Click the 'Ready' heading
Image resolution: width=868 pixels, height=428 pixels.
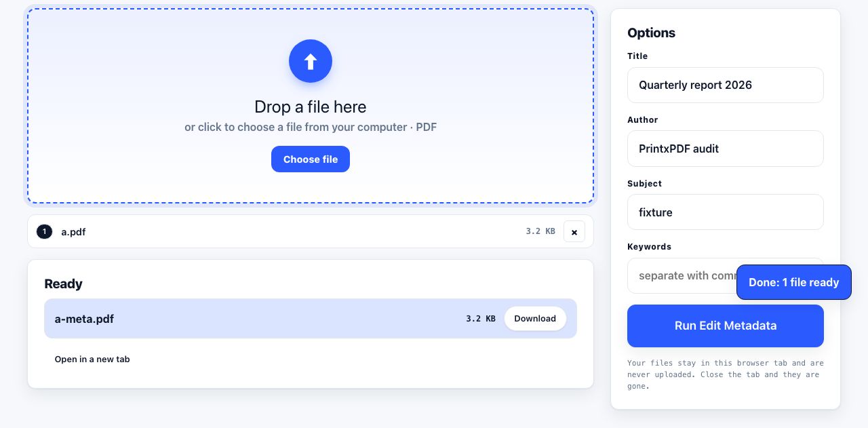click(x=63, y=284)
